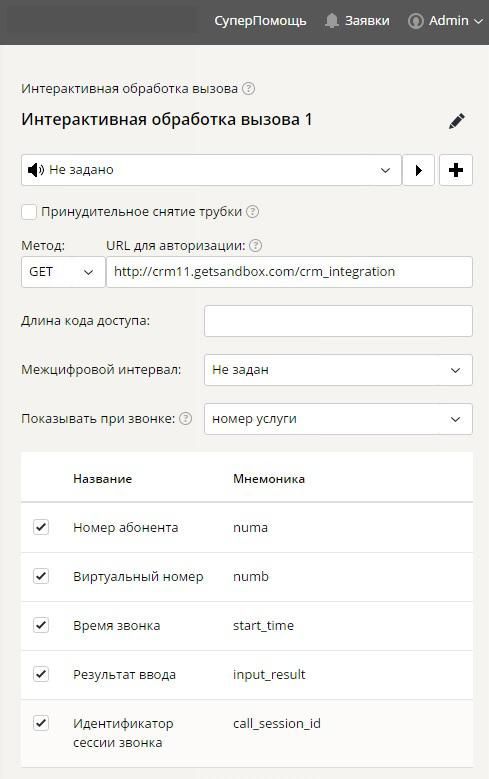Viewport: 489px width, 779px height.
Task: Open СуперПомощь in the top bar
Action: pos(260,21)
